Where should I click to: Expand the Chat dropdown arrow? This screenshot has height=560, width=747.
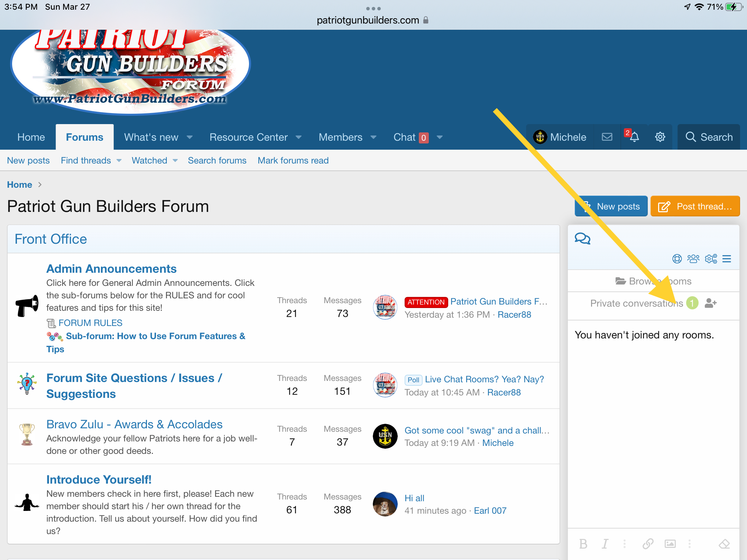point(440,137)
